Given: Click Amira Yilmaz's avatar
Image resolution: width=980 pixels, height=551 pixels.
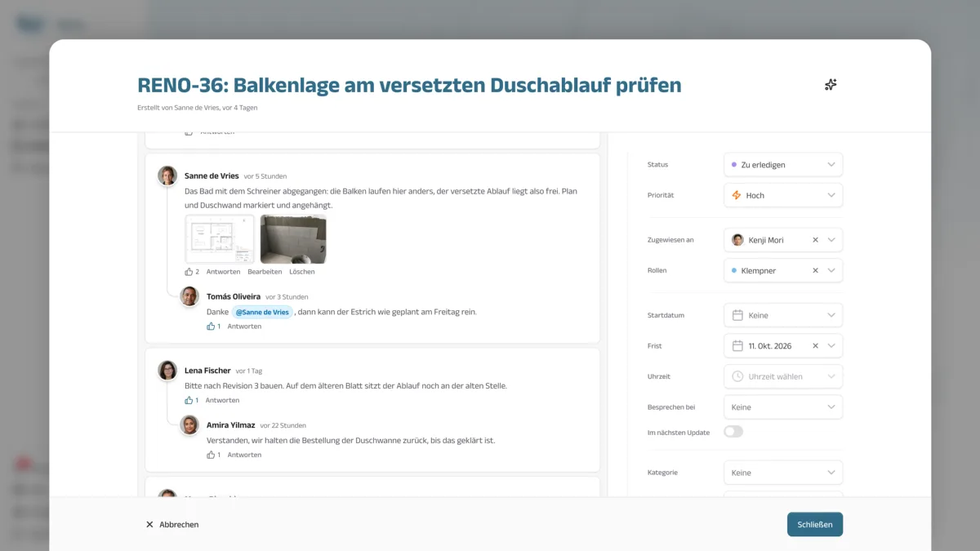Looking at the screenshot, I should [189, 424].
